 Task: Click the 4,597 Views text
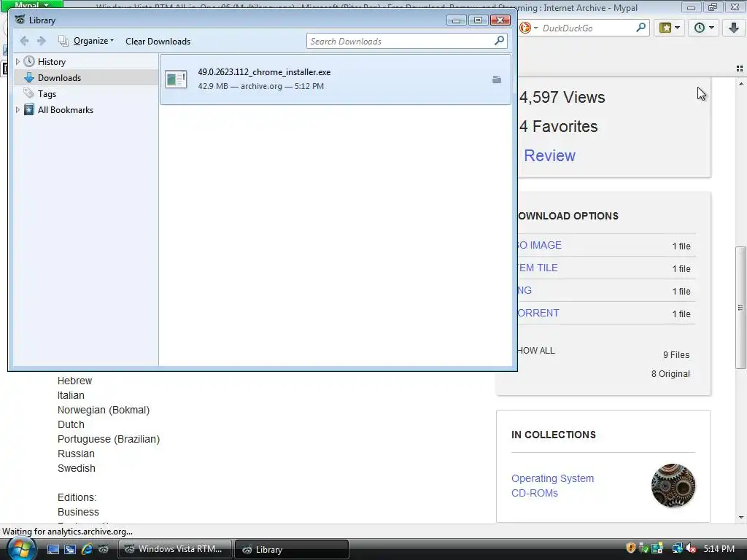562,97
